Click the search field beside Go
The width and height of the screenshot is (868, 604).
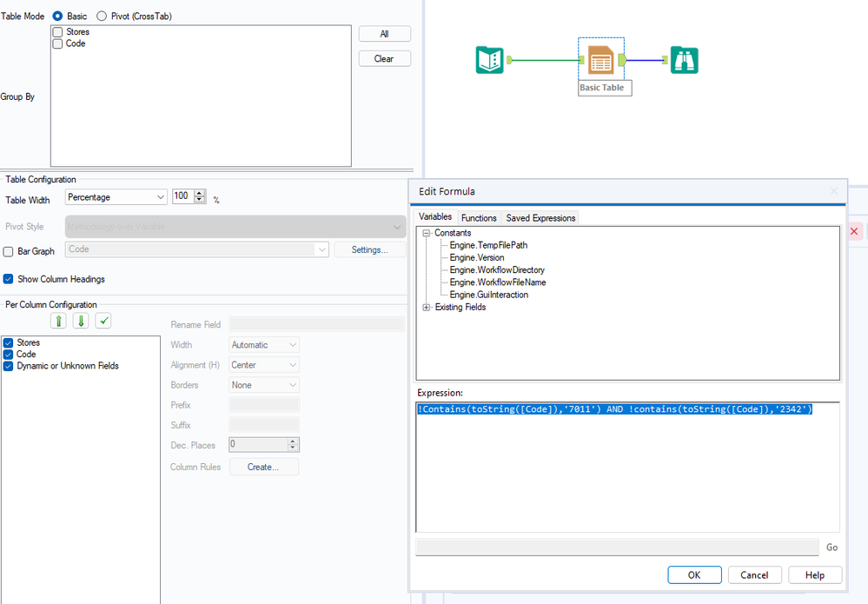tap(617, 547)
